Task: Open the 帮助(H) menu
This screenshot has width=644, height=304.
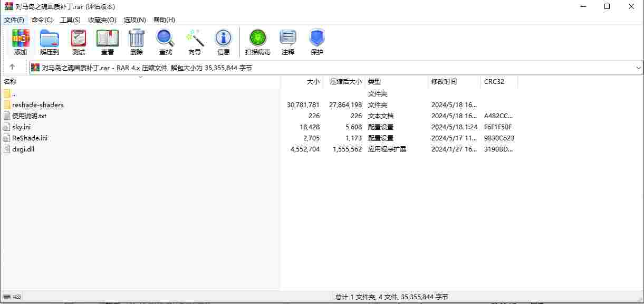Action: pyautogui.click(x=164, y=20)
